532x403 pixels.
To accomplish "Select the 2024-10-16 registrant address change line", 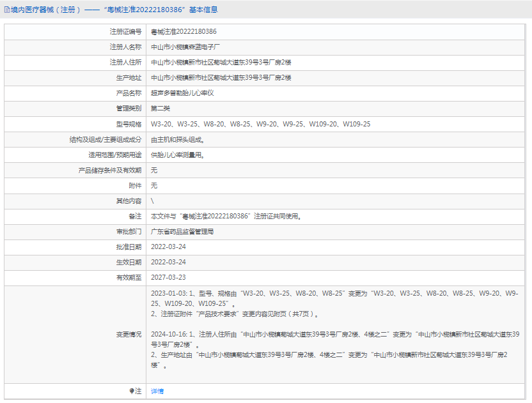I will click(335, 339).
